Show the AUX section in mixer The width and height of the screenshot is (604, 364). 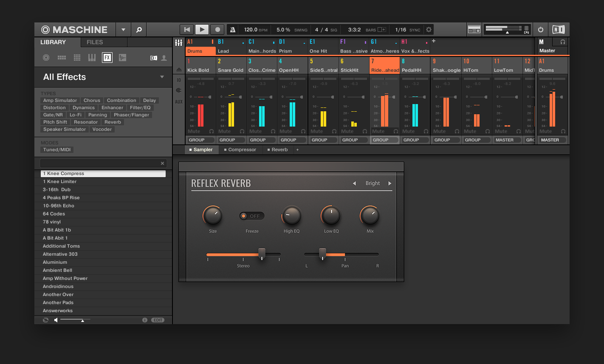tap(179, 102)
